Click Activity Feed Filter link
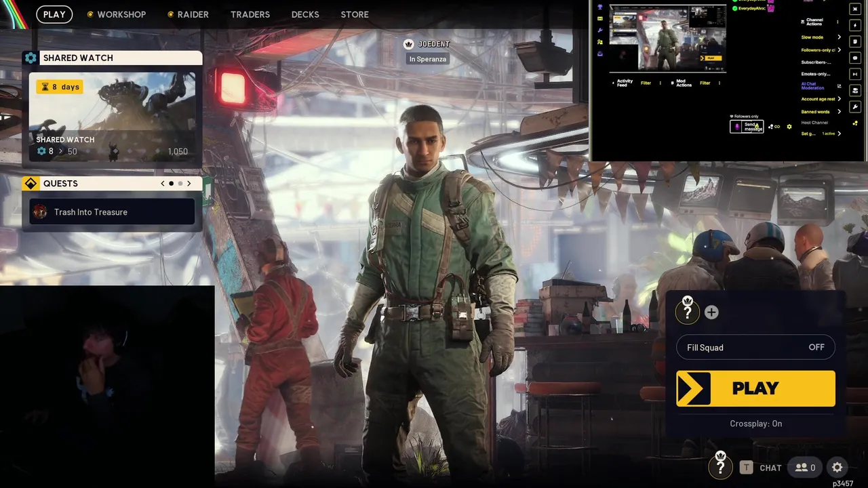Screen dimensions: 868x488 coord(646,83)
